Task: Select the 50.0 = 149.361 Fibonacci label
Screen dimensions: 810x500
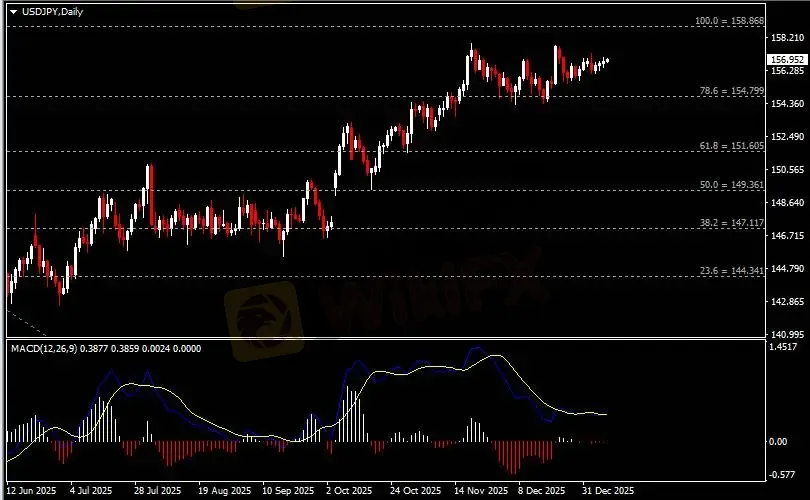Action: click(731, 185)
